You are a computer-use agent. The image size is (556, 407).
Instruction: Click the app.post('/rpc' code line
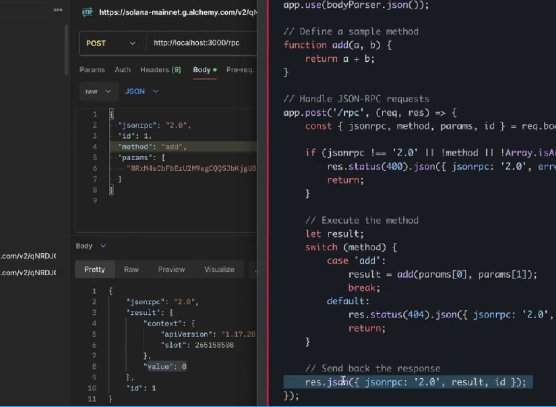click(370, 113)
